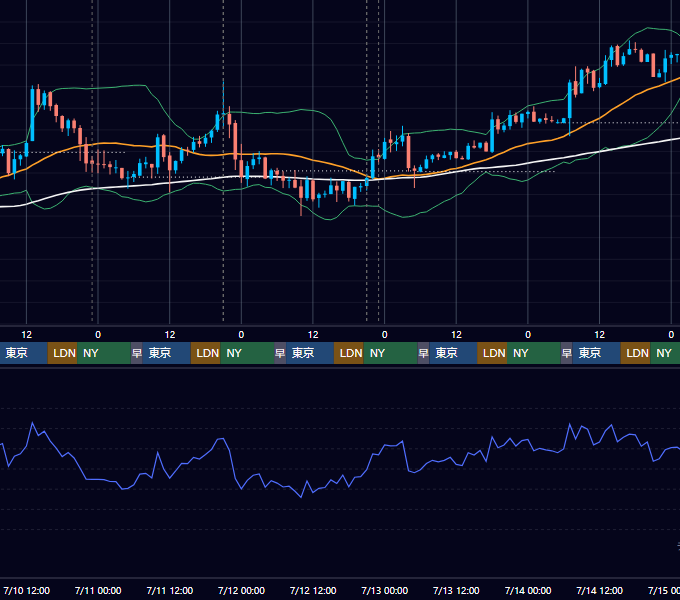Select the LDN session block for 7/14
Viewport: 680px width, 600px height.
coord(635,353)
